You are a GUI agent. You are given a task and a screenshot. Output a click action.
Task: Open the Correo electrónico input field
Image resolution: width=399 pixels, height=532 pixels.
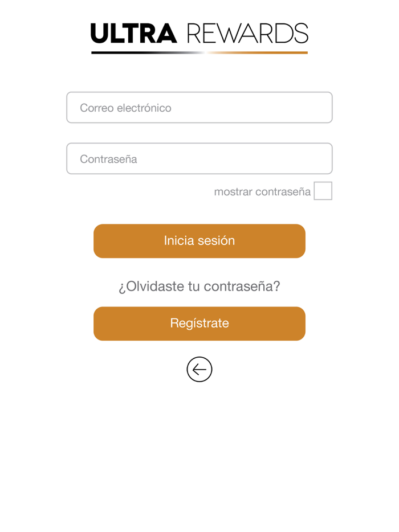tap(199, 107)
